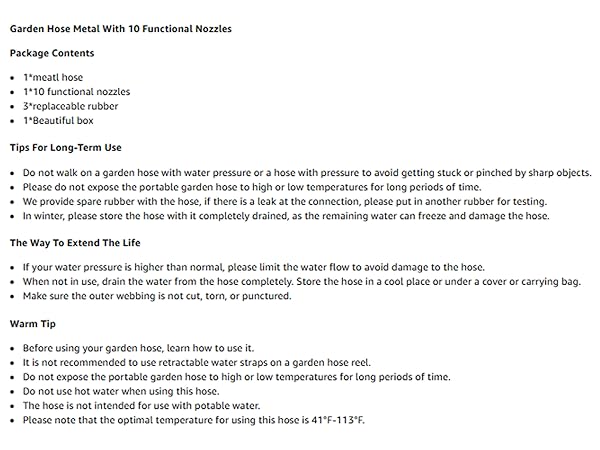Click the Do not use hot water line

click(x=121, y=391)
